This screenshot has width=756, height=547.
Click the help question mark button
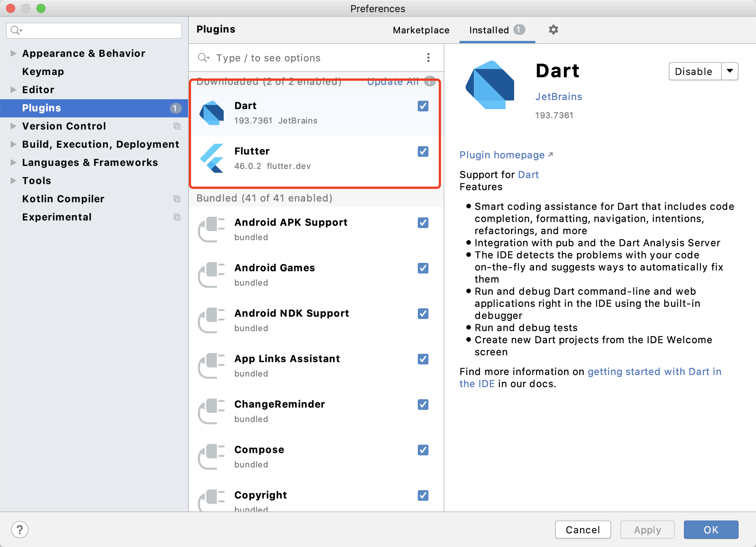(x=20, y=529)
